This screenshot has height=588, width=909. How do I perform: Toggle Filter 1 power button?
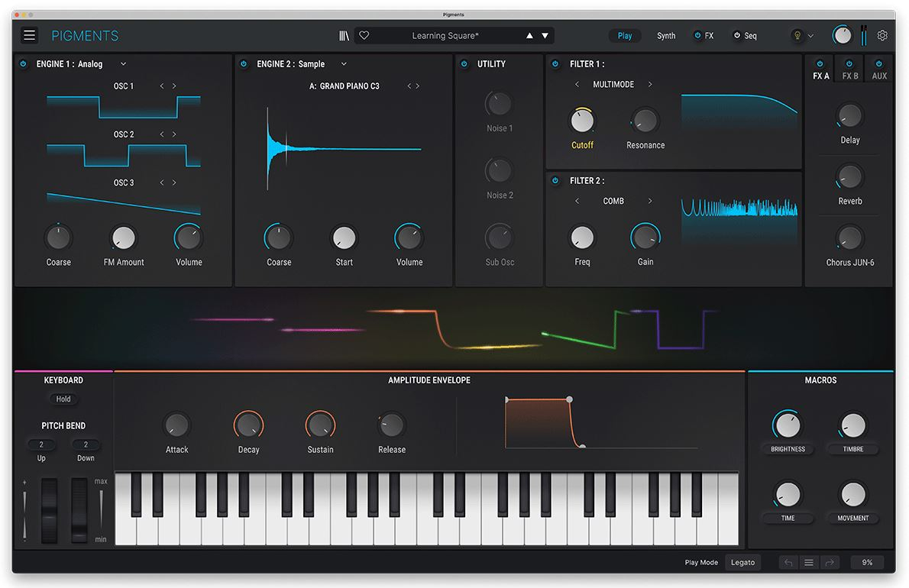(555, 63)
